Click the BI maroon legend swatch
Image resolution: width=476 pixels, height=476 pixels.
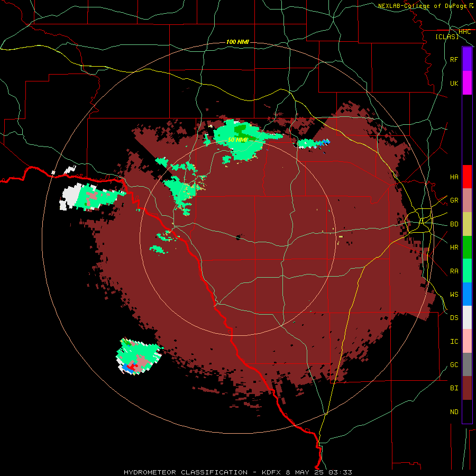pyautogui.click(x=467, y=388)
